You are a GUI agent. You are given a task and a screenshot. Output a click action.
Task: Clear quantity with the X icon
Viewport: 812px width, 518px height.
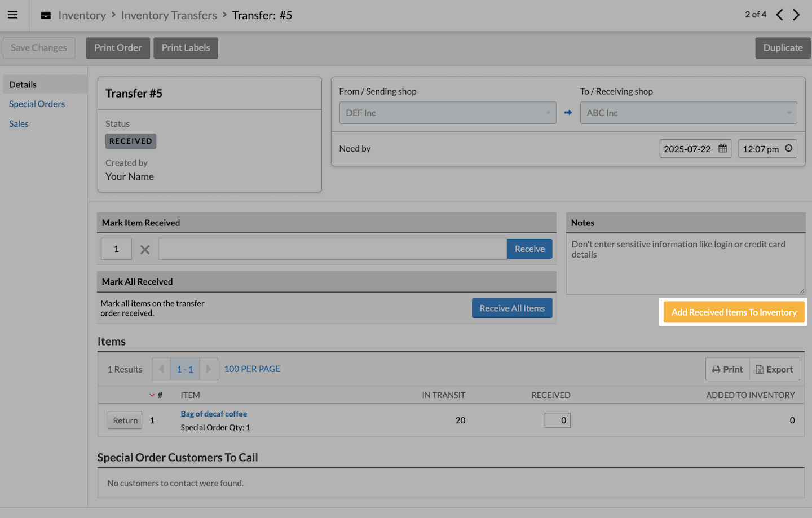pos(145,249)
